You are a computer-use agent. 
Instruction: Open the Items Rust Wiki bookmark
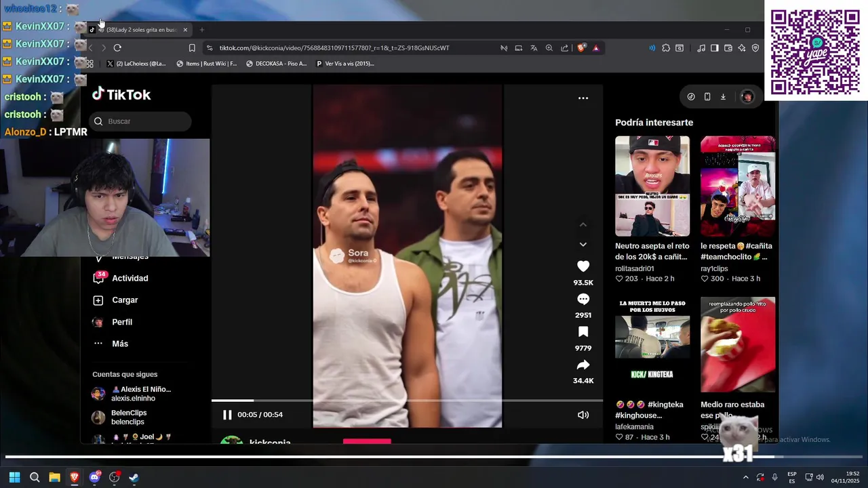pyautogui.click(x=207, y=64)
